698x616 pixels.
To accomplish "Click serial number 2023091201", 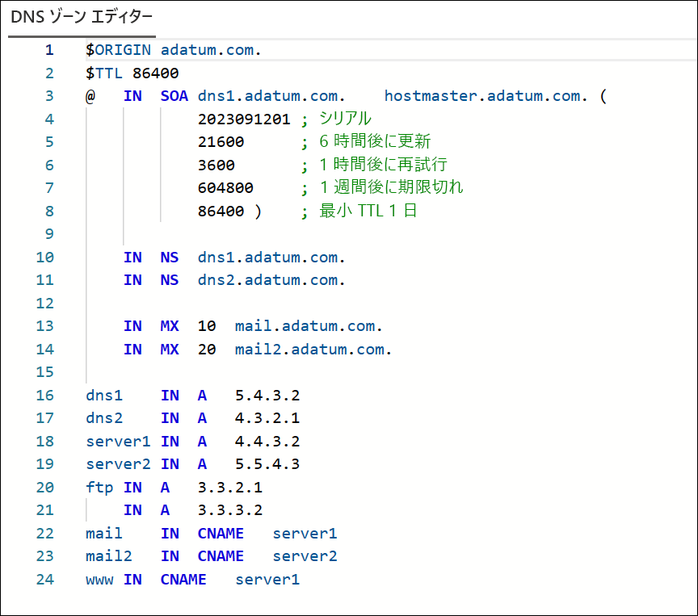I will tap(243, 119).
